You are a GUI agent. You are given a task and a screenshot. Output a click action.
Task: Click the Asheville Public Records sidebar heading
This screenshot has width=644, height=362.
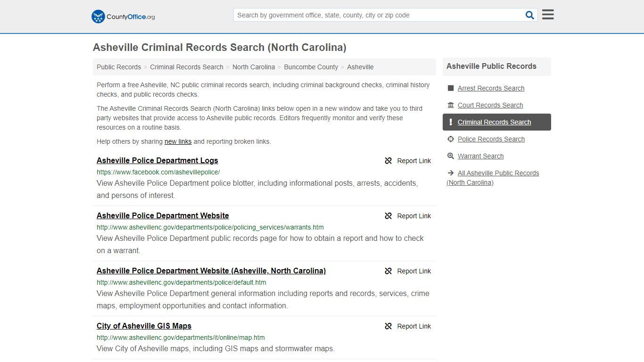tap(491, 66)
